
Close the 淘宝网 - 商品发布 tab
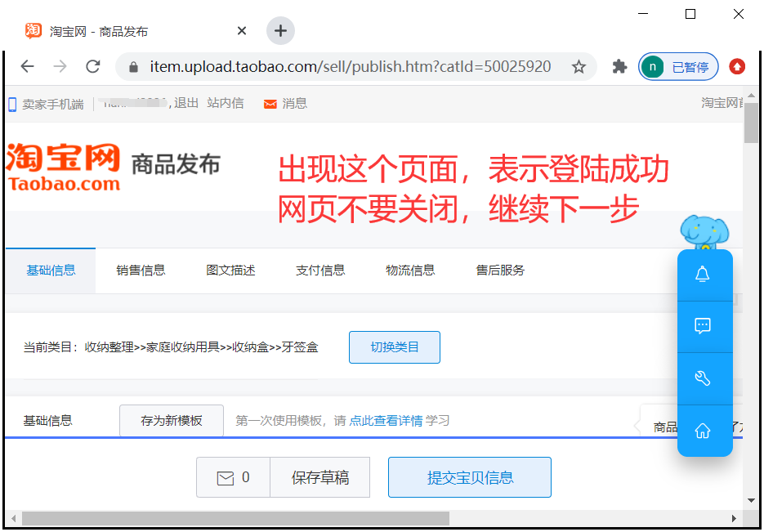(242, 31)
